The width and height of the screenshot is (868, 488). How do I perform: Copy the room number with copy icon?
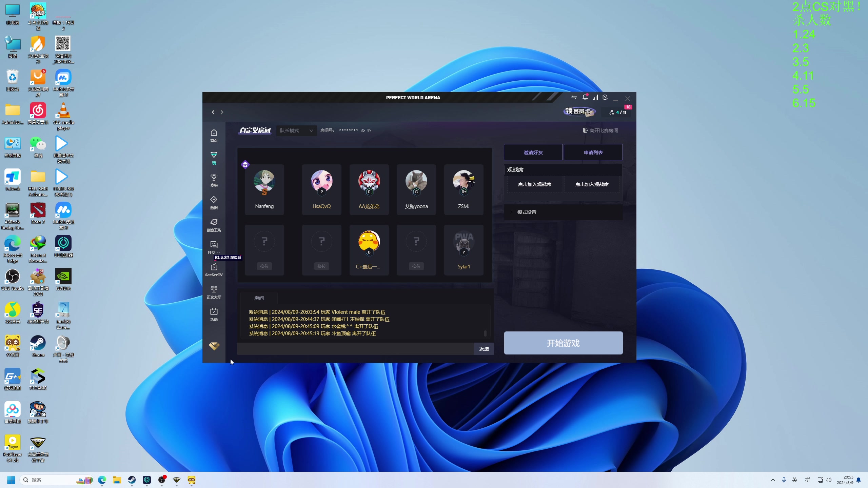(x=370, y=130)
